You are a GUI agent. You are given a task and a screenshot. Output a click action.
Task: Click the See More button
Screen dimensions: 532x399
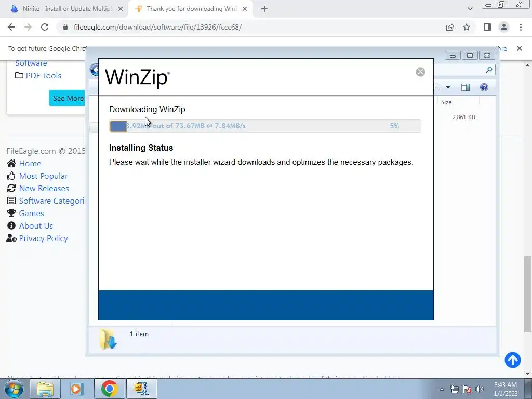[67, 98]
